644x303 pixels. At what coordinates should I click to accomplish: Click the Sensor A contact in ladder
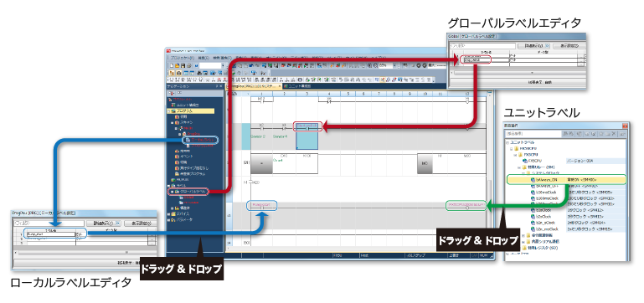tap(283, 128)
